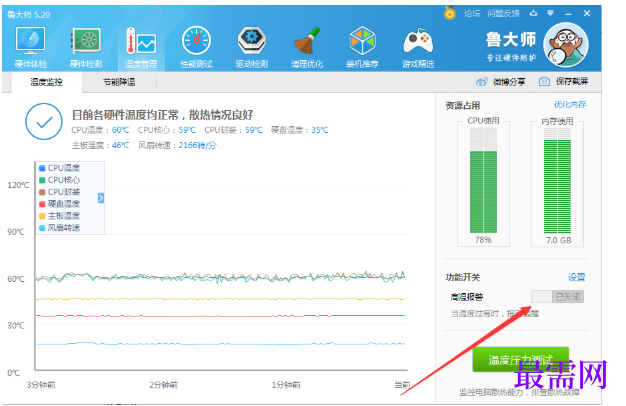Click the 内存使用 7.0 GB bar
Image resolution: width=626 pixels, height=406 pixels.
point(557,180)
